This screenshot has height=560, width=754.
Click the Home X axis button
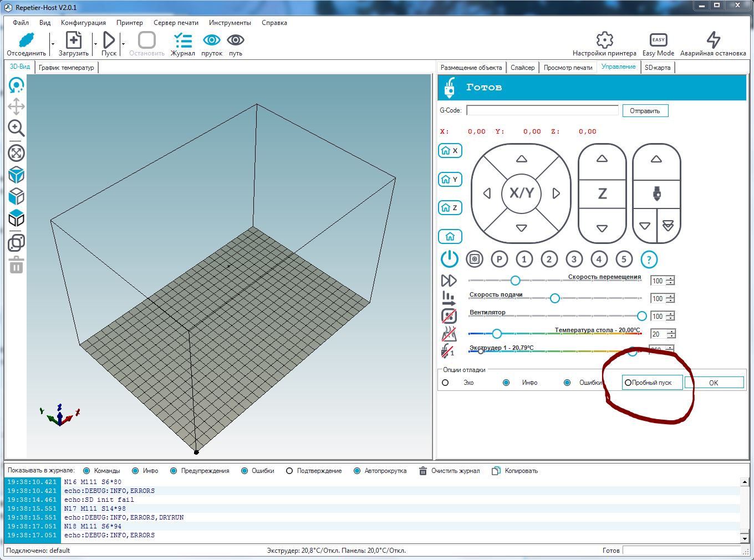450,151
